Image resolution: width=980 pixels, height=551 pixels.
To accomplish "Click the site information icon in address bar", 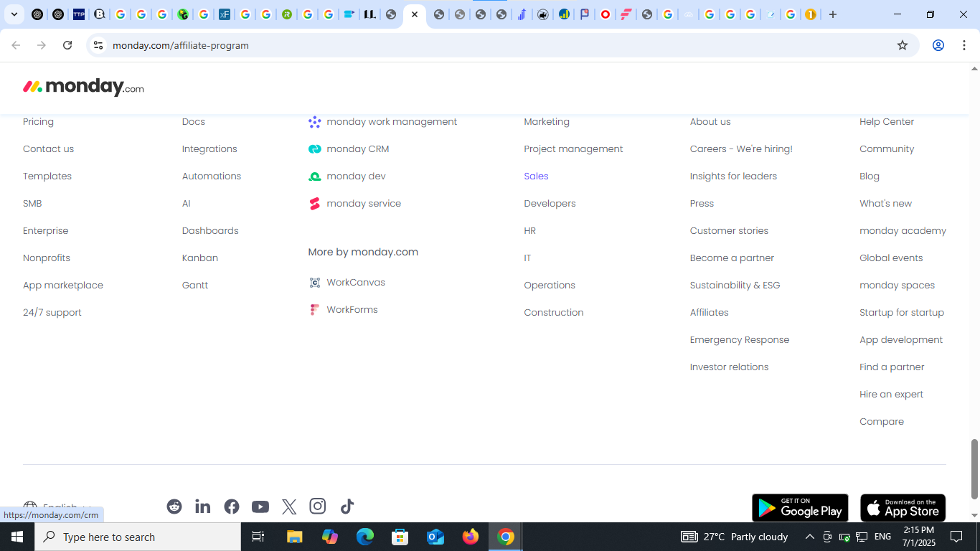I will point(98,45).
